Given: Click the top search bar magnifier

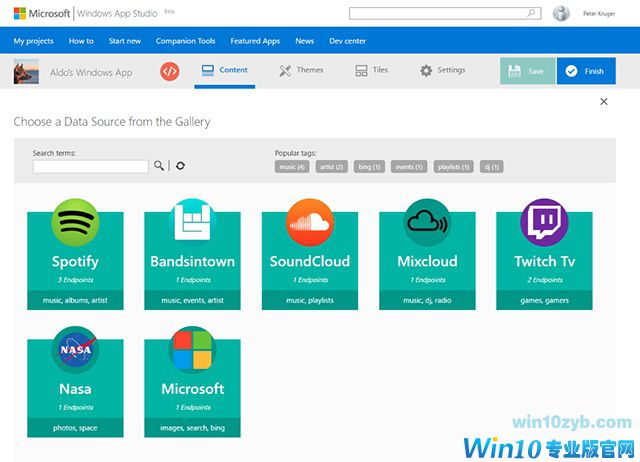Looking at the screenshot, I should (x=531, y=13).
